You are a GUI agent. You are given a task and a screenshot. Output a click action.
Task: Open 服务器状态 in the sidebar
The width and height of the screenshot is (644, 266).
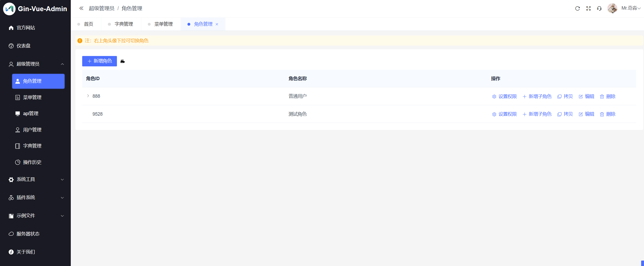[28, 234]
